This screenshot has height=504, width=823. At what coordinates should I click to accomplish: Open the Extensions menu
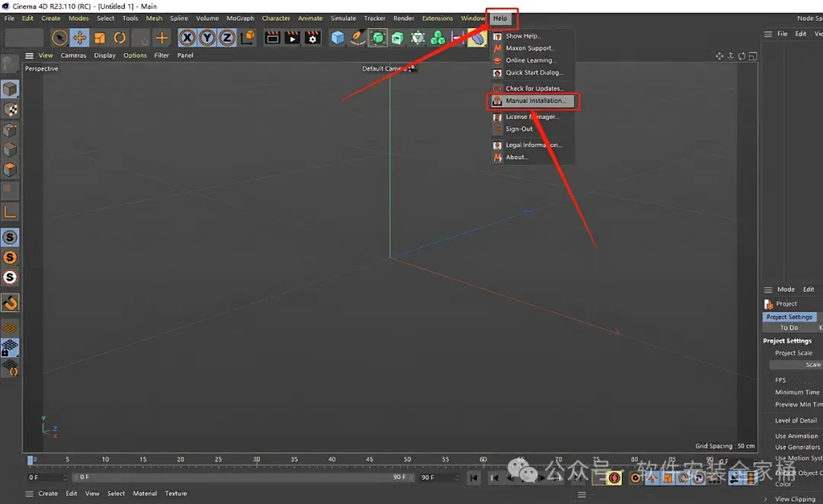tap(437, 18)
